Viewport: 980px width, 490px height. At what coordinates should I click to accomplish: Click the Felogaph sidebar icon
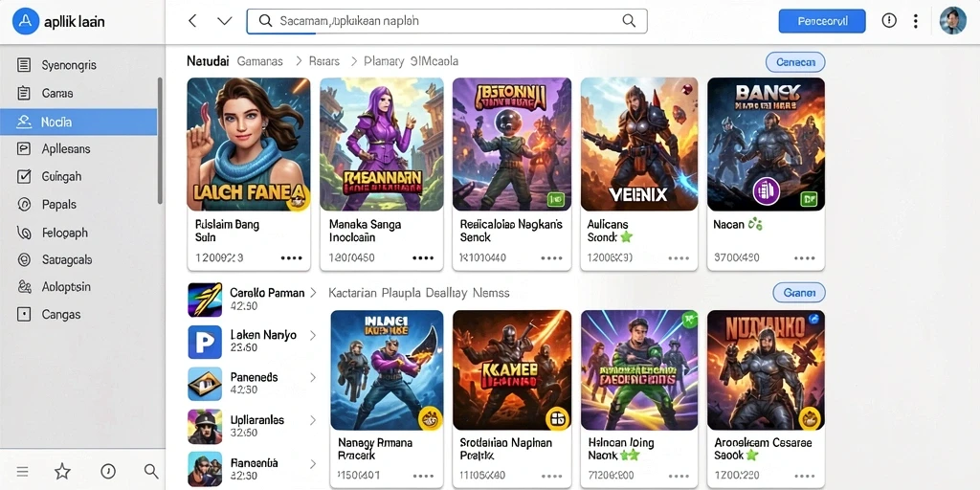(x=24, y=234)
